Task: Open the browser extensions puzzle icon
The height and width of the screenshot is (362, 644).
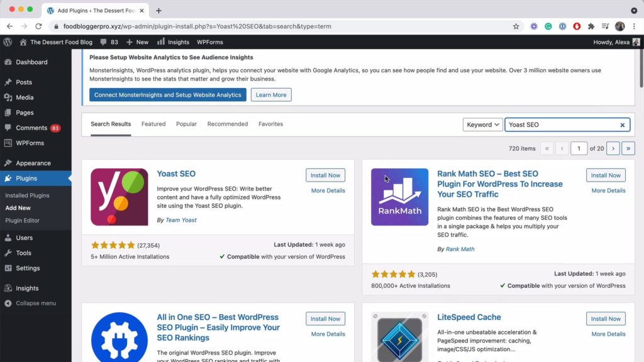Action: click(x=591, y=26)
